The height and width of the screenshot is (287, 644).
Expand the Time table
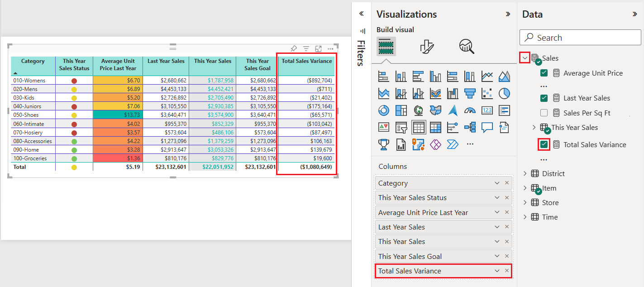click(525, 217)
